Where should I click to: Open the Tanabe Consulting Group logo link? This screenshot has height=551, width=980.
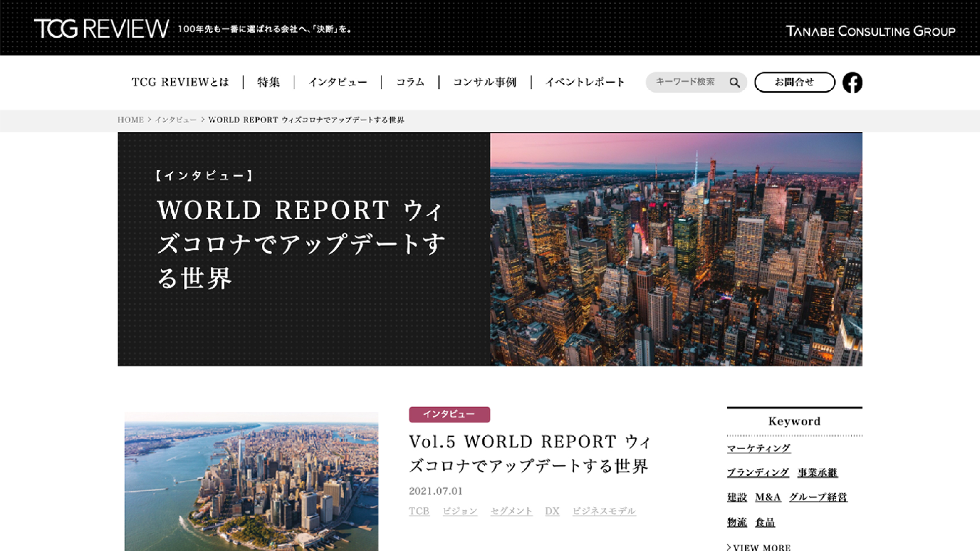click(871, 31)
